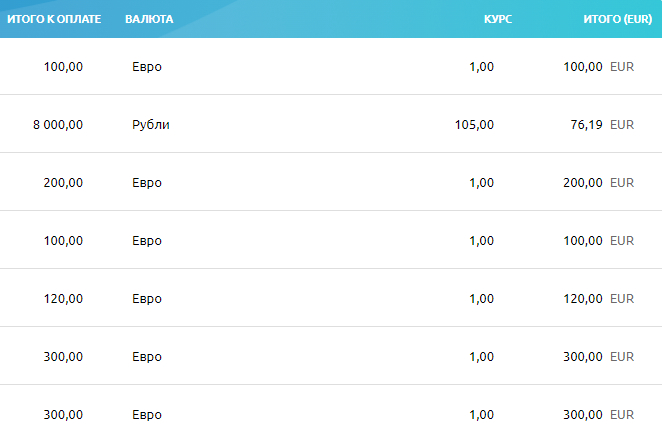Click the 200,00 EUR total value
Screen dimensions: 662x431
click(599, 183)
